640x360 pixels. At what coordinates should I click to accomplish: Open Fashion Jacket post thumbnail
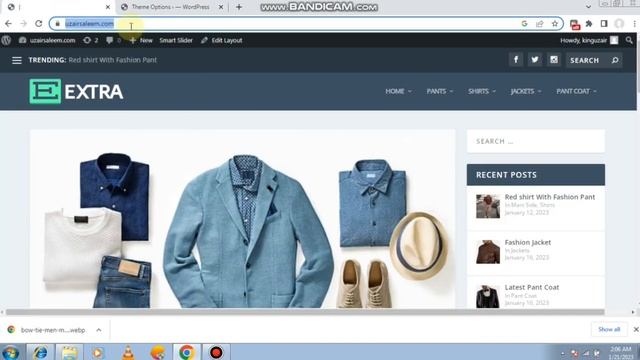(x=488, y=252)
